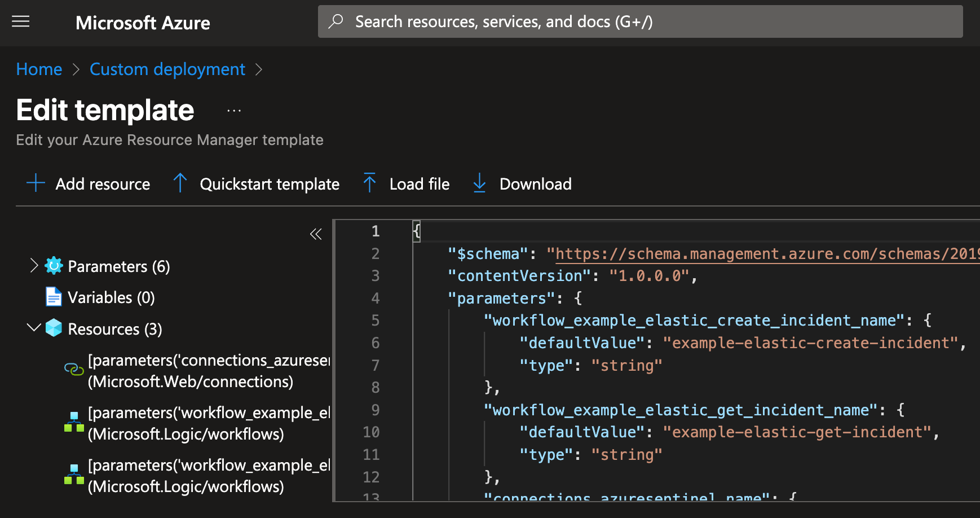
Task: Select the second Microsoft.Logic/workflows resource
Action: [209, 476]
